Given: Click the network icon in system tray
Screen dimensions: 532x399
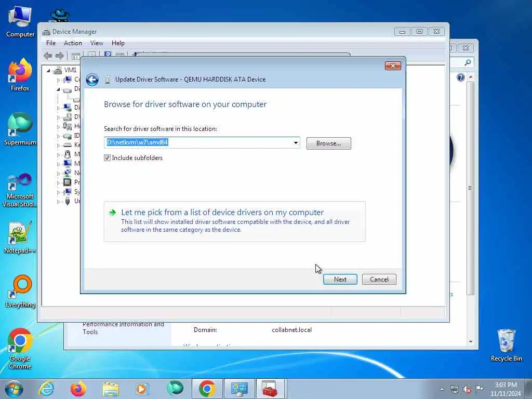Looking at the screenshot, I should 454,389.
